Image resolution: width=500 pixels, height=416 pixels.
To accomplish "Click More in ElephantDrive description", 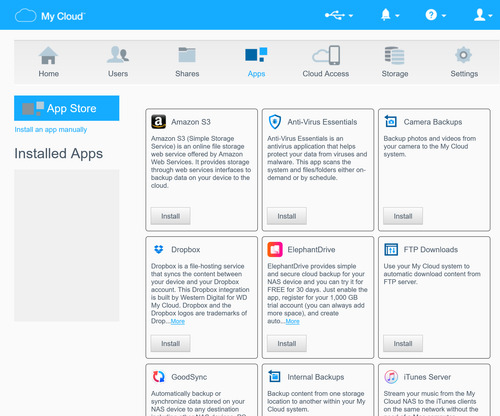I will pos(292,321).
